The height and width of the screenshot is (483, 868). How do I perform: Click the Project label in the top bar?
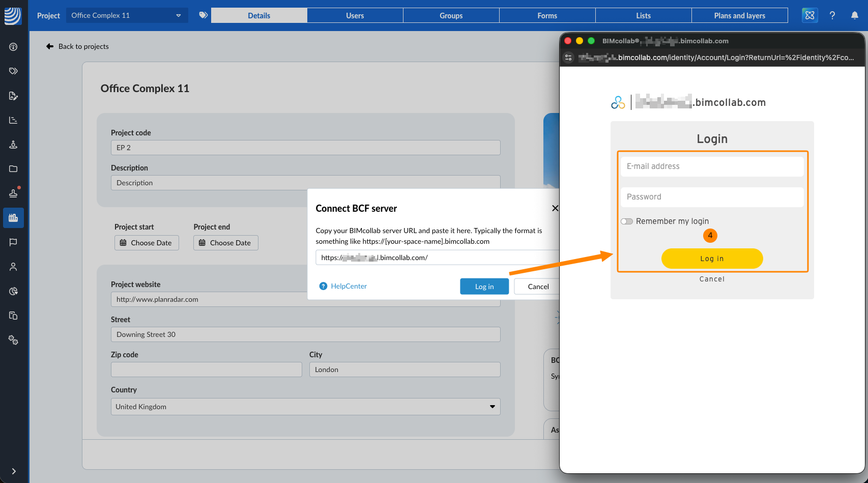(48, 15)
